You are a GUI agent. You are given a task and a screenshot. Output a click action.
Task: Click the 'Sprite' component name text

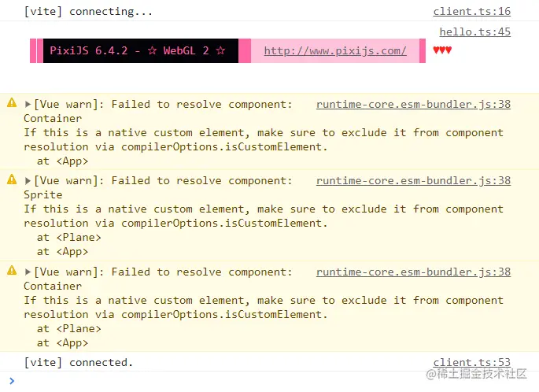(43, 195)
